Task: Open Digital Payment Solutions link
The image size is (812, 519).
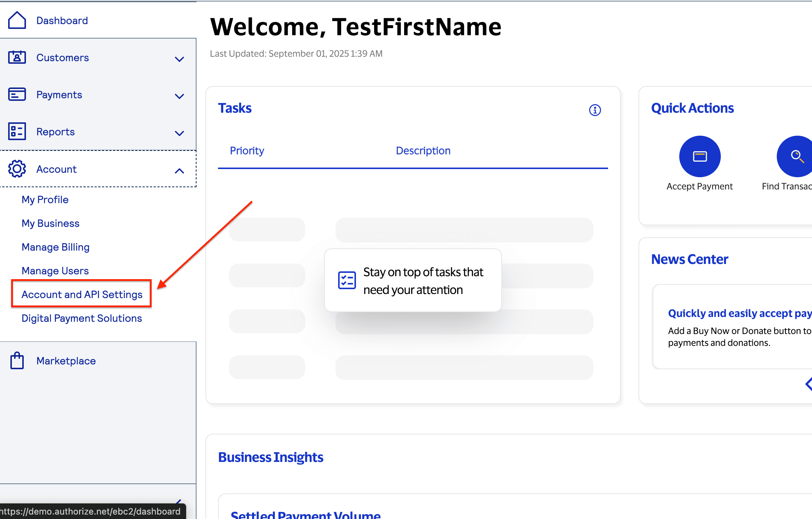Action: pos(82,318)
